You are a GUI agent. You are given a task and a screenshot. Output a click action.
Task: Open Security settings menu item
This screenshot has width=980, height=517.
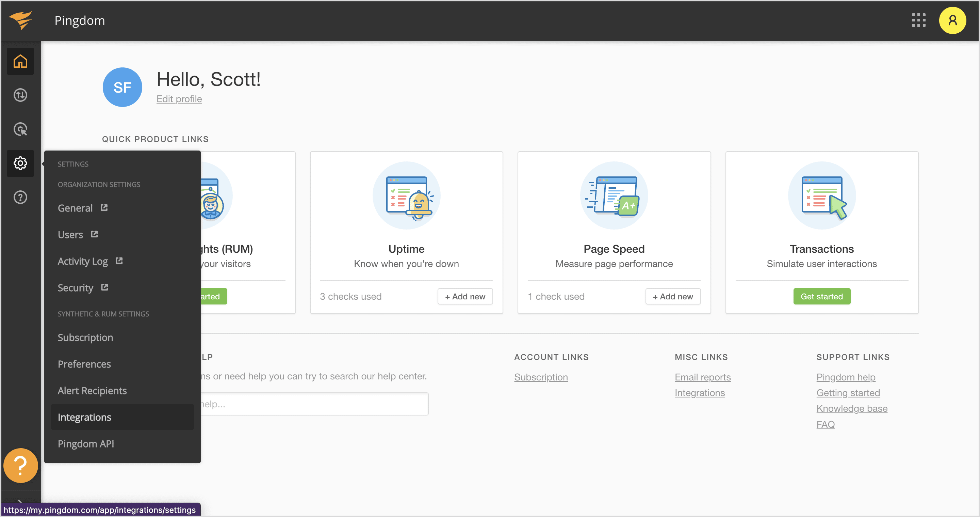click(x=75, y=288)
